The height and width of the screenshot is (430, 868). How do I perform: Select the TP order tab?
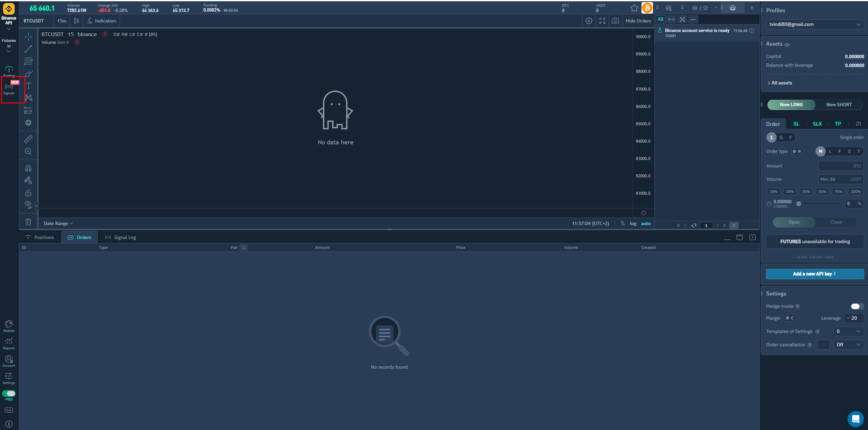[x=838, y=124]
